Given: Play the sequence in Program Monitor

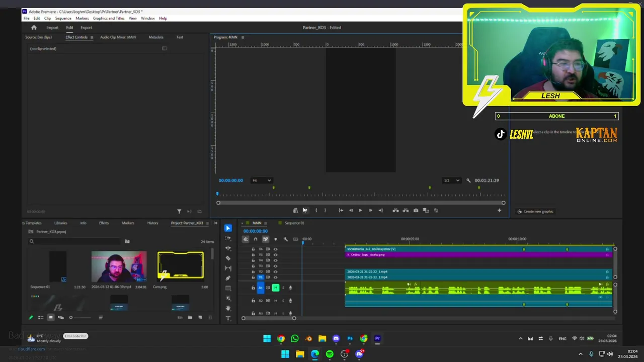Looking at the screenshot, I should click(360, 211).
